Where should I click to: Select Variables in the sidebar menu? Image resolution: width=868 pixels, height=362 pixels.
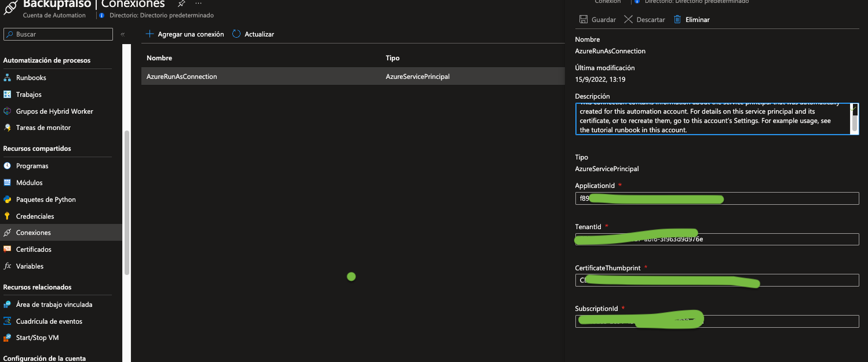30,266
